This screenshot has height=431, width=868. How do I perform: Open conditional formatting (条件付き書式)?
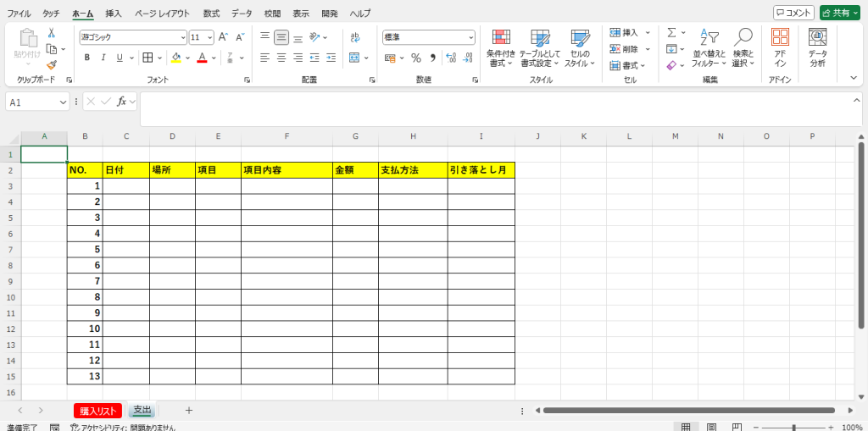coord(501,47)
